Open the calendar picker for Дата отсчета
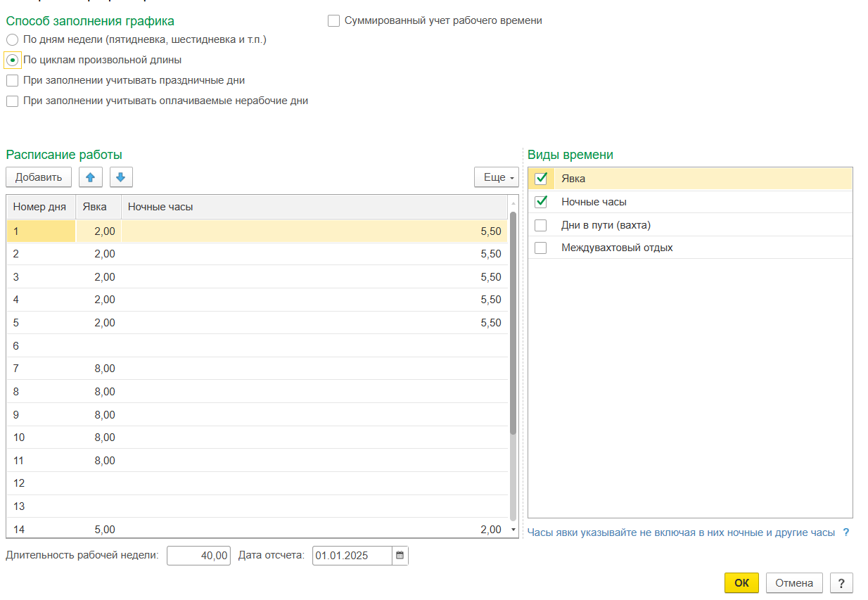The height and width of the screenshot is (600, 868). [x=400, y=556]
